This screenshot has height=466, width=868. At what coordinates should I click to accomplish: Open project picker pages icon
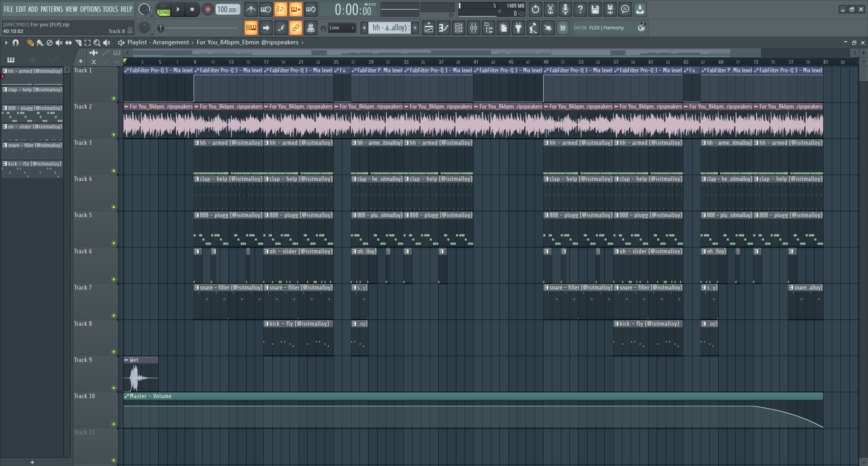tap(503, 28)
